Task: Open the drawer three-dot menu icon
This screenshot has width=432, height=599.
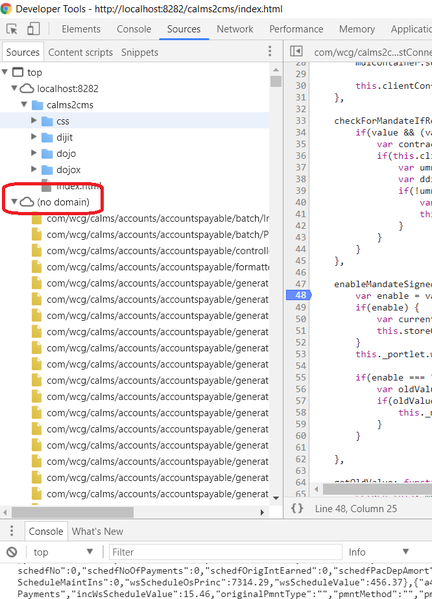Action: click(11, 531)
